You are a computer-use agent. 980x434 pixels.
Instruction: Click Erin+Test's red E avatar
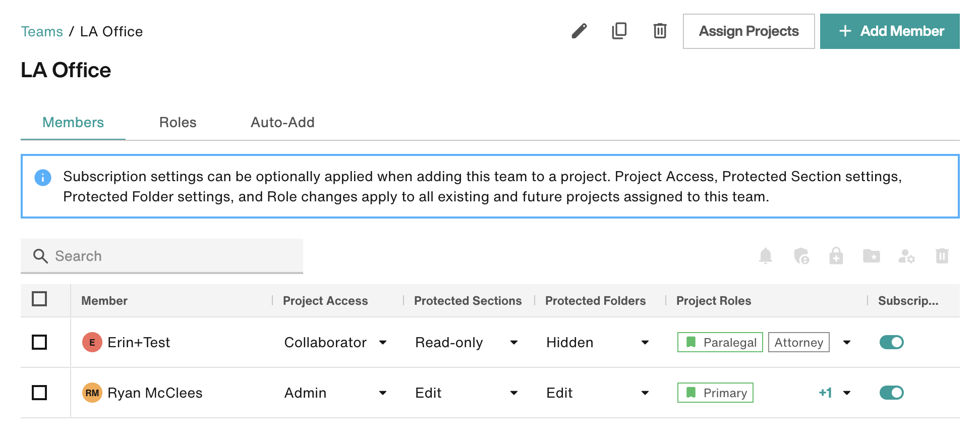(92, 342)
